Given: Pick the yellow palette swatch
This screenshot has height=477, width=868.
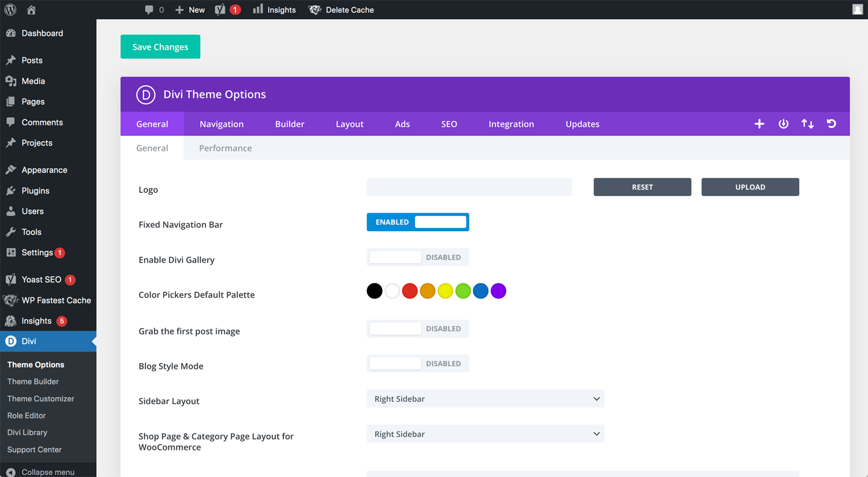Looking at the screenshot, I should click(x=445, y=291).
